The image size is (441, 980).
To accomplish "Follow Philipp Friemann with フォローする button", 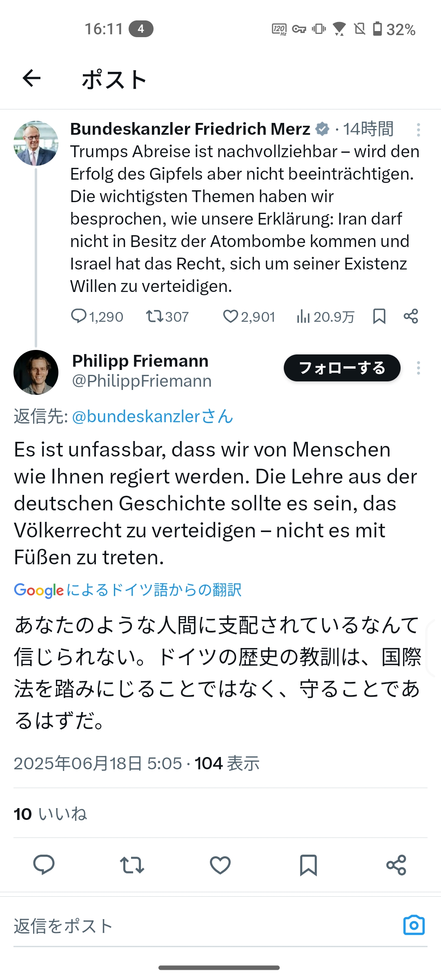I will click(342, 368).
